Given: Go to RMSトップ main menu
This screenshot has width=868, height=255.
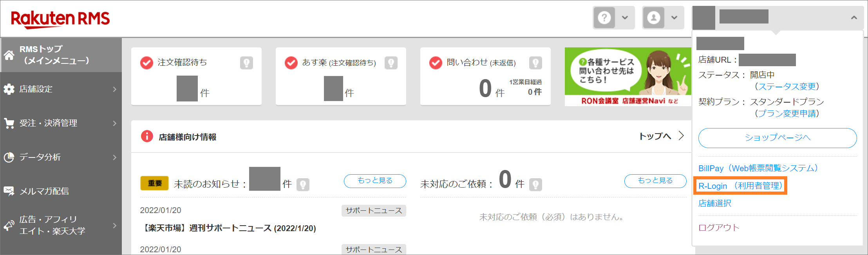Looking at the screenshot, I should click(x=61, y=55).
